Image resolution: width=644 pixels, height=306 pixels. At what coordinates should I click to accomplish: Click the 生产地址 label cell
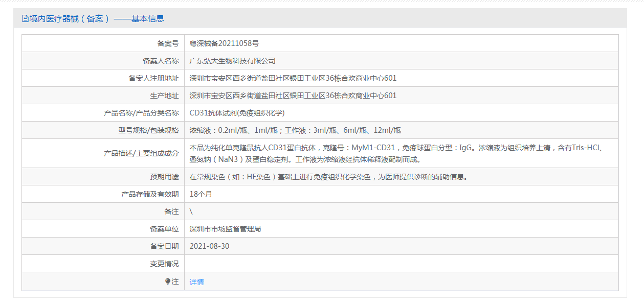103,96
